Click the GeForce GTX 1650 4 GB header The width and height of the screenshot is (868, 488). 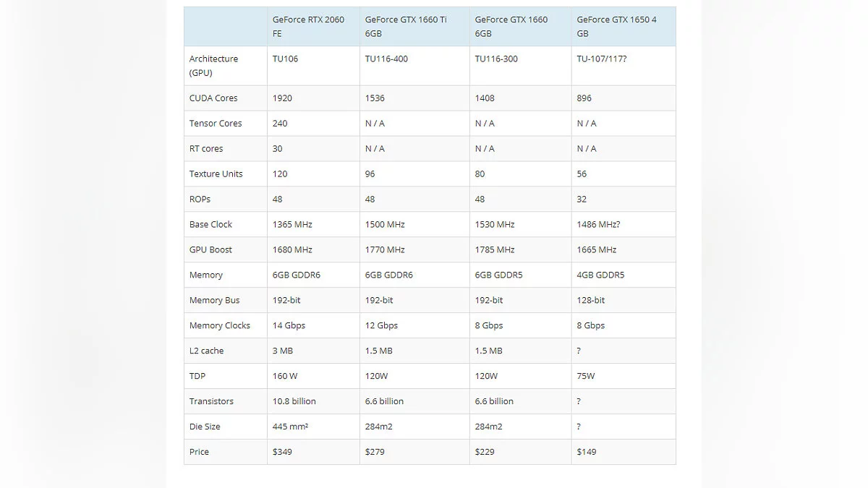pyautogui.click(x=616, y=27)
